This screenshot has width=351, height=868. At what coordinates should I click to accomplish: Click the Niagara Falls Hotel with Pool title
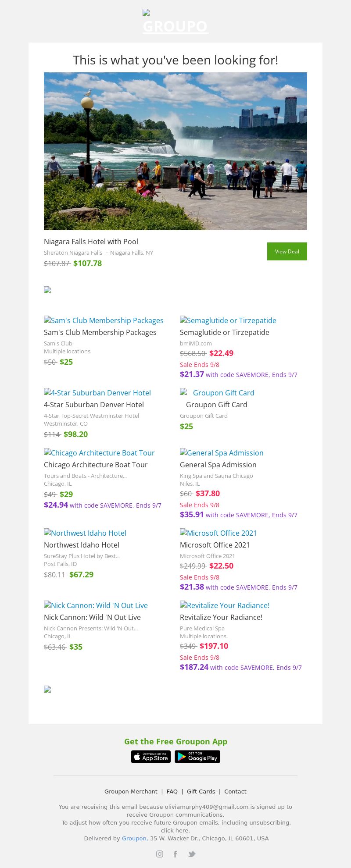click(91, 242)
